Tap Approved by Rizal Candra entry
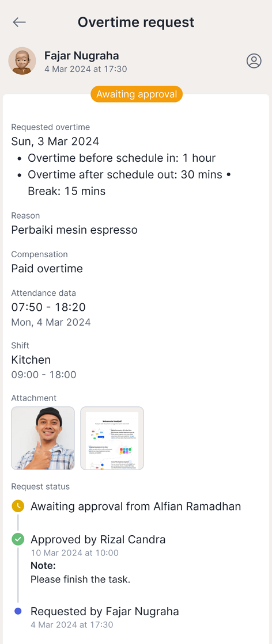Image resolution: width=272 pixels, height=644 pixels. coord(98,540)
